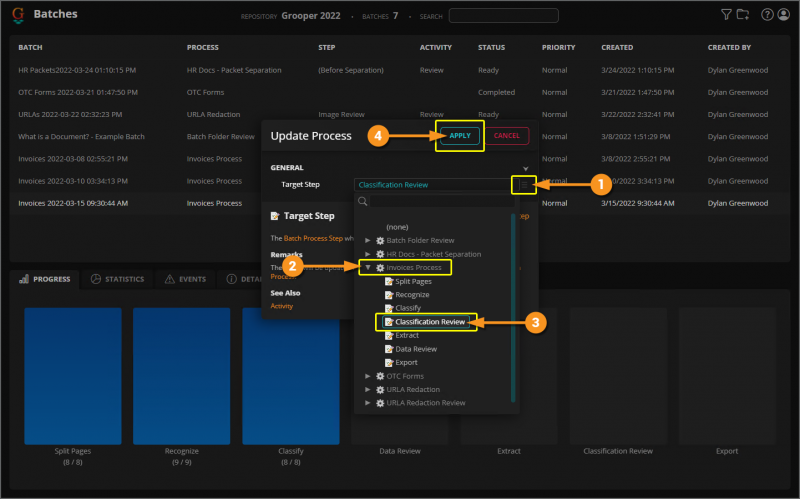Select the URLAs 2022-03-22 batch row
The width and height of the screenshot is (800, 499).
point(399,114)
